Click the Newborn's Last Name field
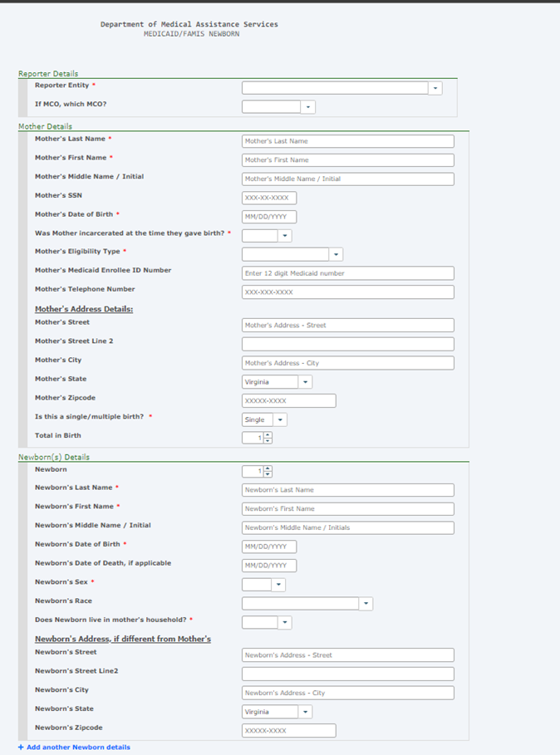Viewport: 560px width, 755px height. (x=347, y=490)
